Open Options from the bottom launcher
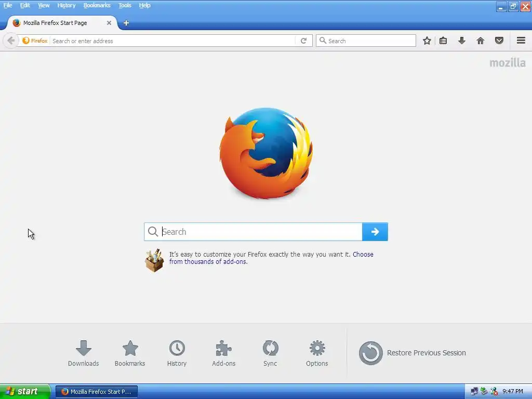The width and height of the screenshot is (532, 399). [x=317, y=353]
